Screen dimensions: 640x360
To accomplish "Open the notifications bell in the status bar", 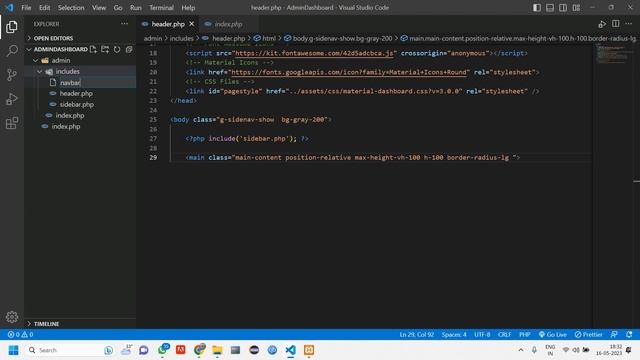I will click(629, 334).
